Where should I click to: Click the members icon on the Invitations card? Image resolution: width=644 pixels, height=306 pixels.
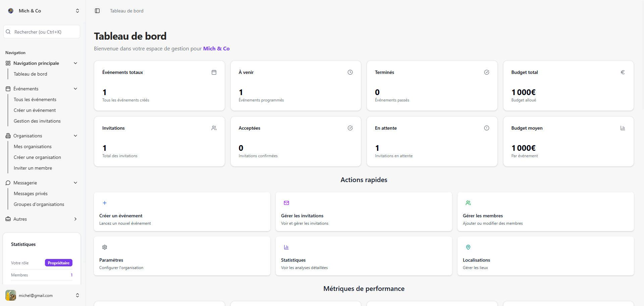point(214,128)
